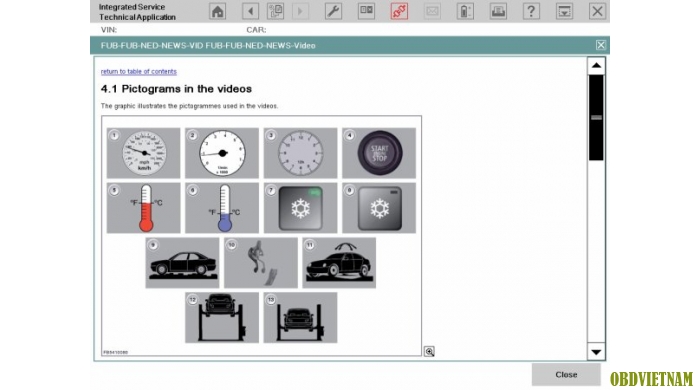Click pictogram 5 red thermometer
The width and height of the screenshot is (700, 390).
pyautogui.click(x=143, y=208)
